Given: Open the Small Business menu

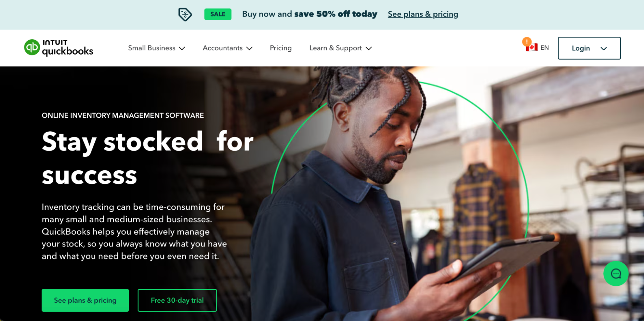Looking at the screenshot, I should [152, 48].
